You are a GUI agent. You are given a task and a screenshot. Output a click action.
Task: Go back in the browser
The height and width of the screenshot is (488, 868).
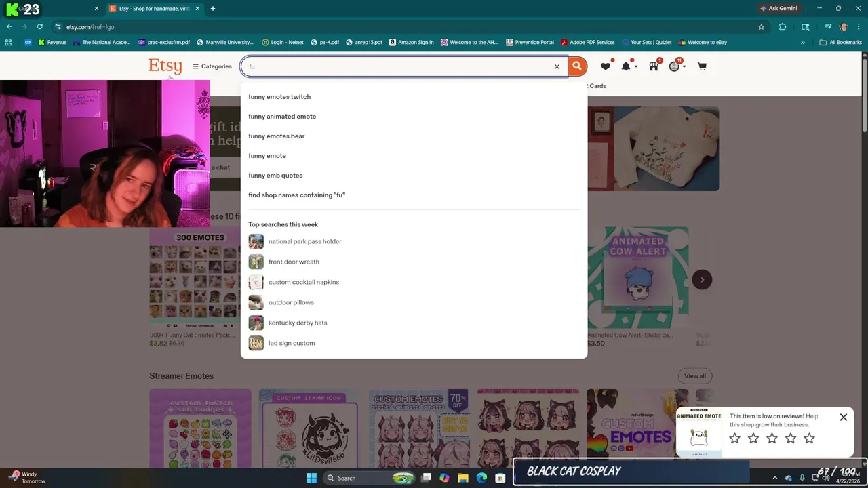click(9, 27)
